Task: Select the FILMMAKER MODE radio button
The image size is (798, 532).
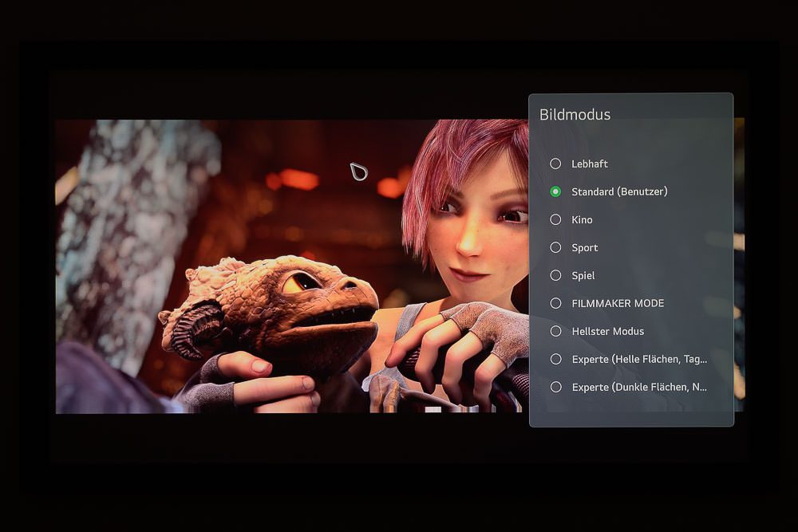Action: 555,303
